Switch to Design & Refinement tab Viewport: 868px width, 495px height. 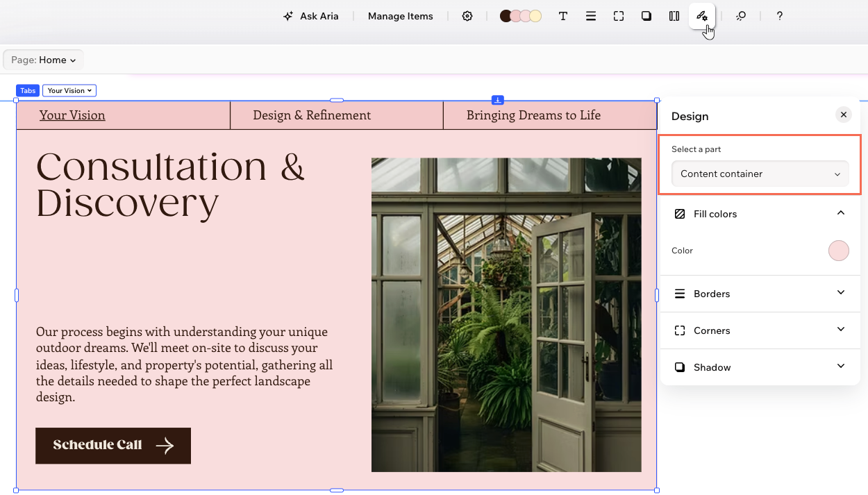[x=337, y=115]
